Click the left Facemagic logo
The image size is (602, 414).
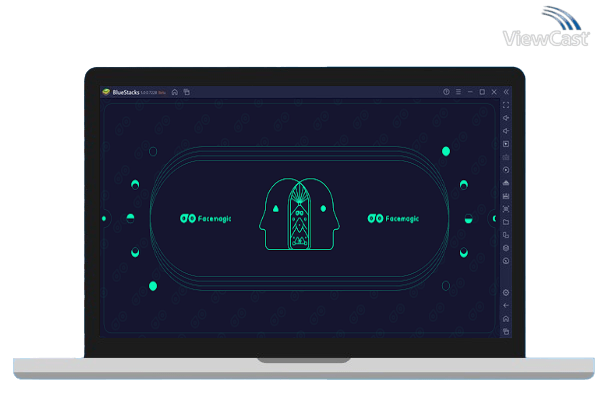coord(204,218)
